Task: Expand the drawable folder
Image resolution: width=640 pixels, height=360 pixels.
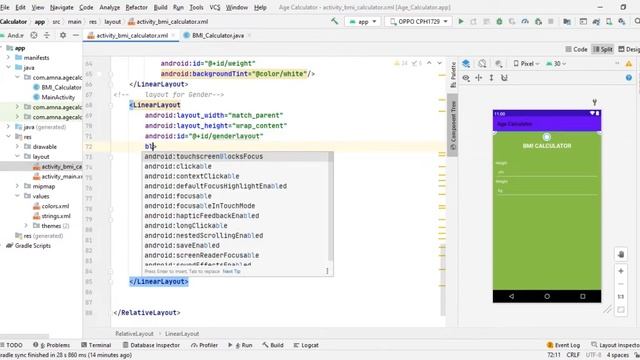Action: click(x=17, y=146)
